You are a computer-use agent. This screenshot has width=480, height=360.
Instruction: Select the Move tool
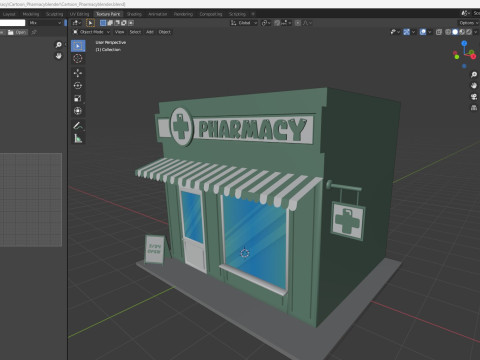tap(78, 73)
